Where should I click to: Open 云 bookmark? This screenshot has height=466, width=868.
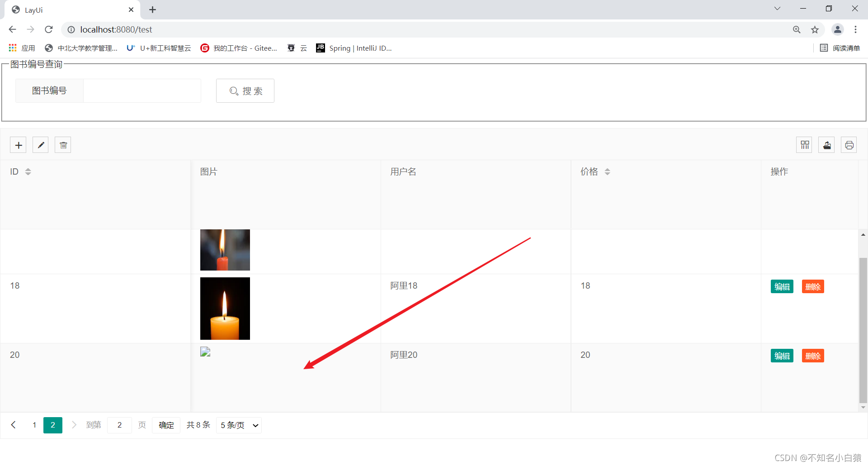click(x=297, y=48)
